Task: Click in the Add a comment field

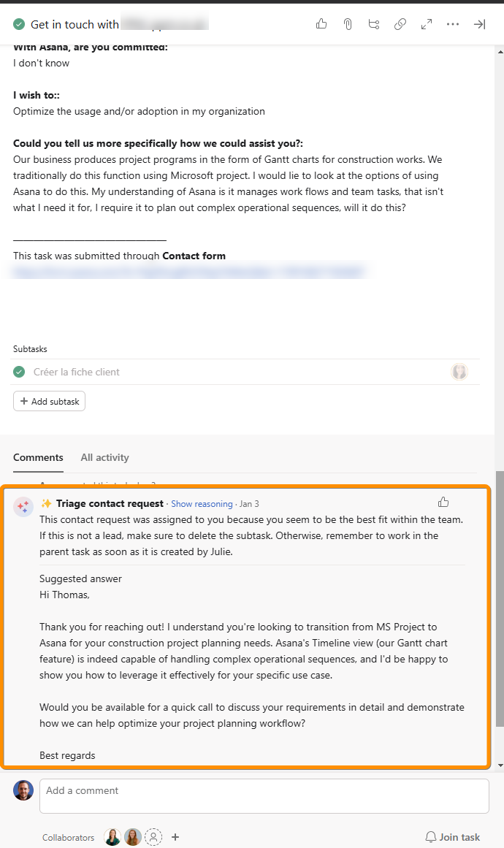Action: (x=264, y=795)
